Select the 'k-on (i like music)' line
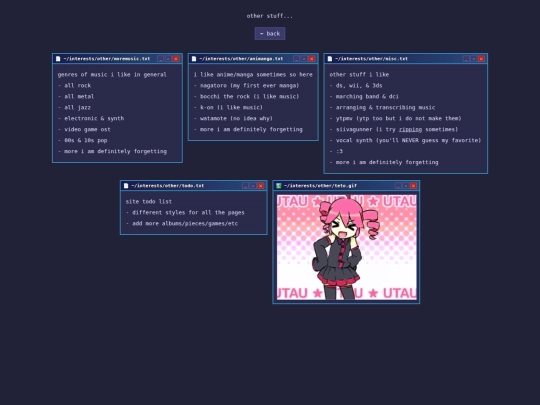Screen dimensions: 540x405 tap(228, 107)
